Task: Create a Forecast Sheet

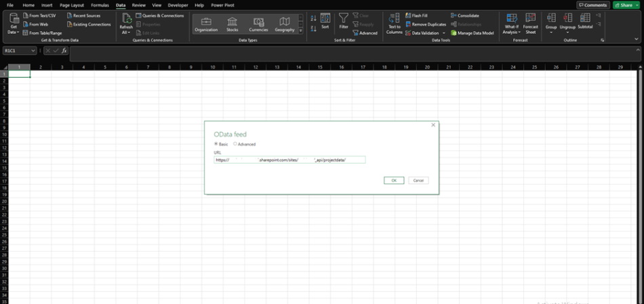Action: (531, 24)
